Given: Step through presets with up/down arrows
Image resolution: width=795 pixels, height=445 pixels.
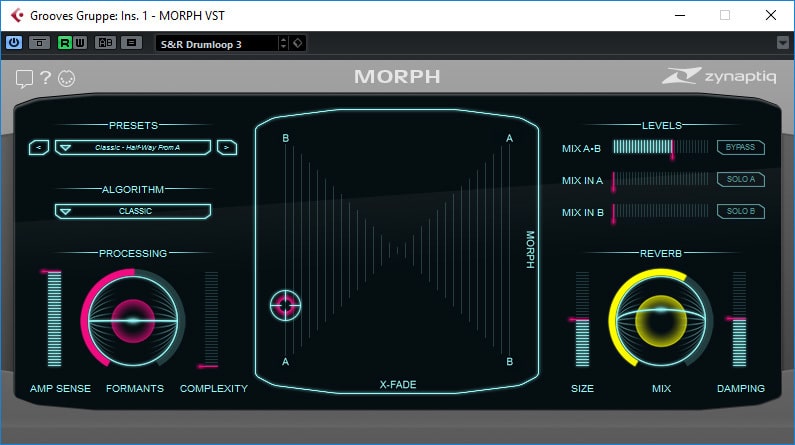Looking at the screenshot, I should [283, 44].
